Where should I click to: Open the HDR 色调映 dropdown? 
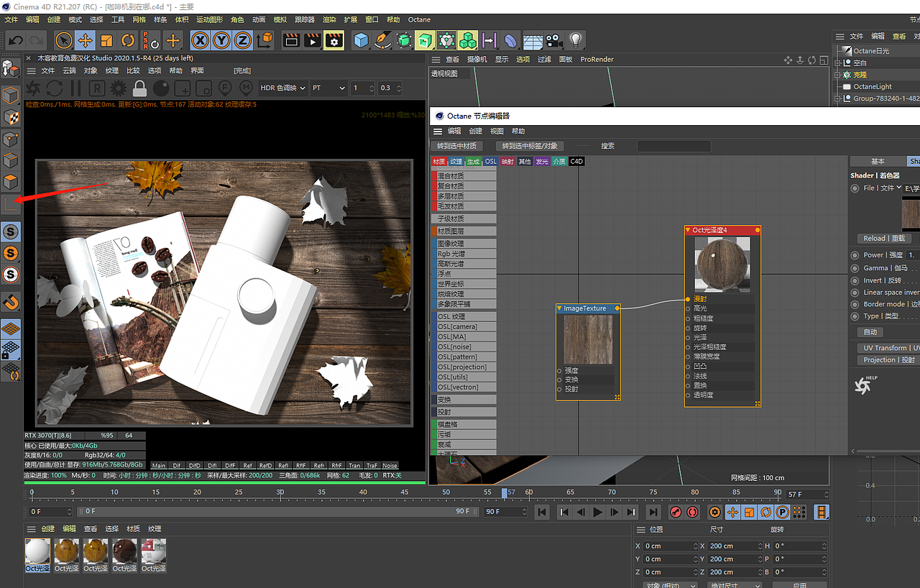282,88
